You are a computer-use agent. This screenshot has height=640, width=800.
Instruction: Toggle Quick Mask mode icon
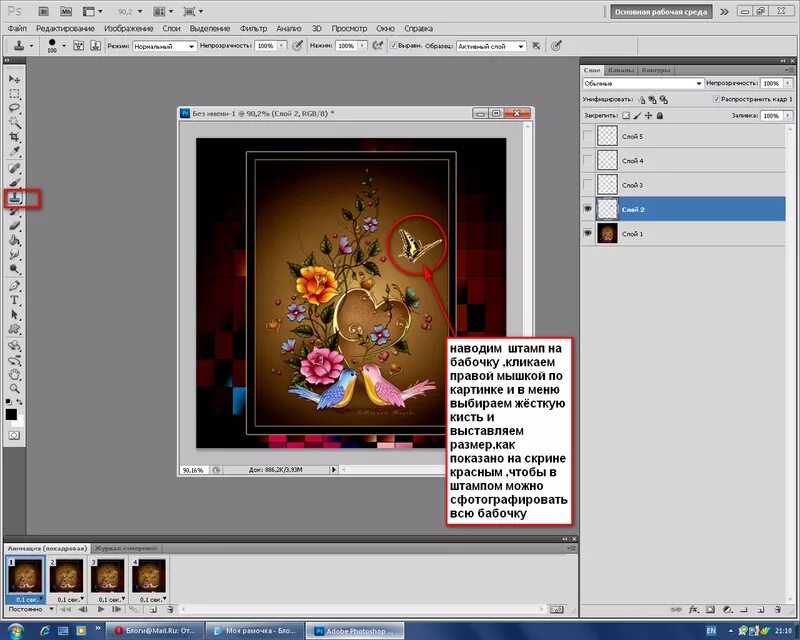(14, 435)
